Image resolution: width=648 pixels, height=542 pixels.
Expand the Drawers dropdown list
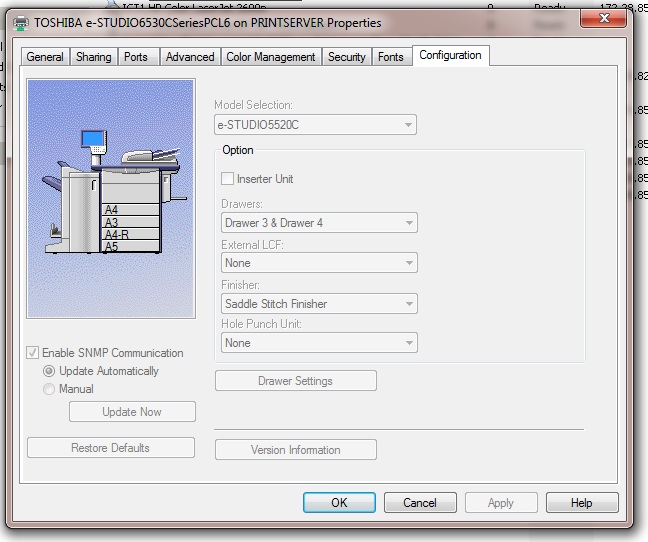click(319, 223)
